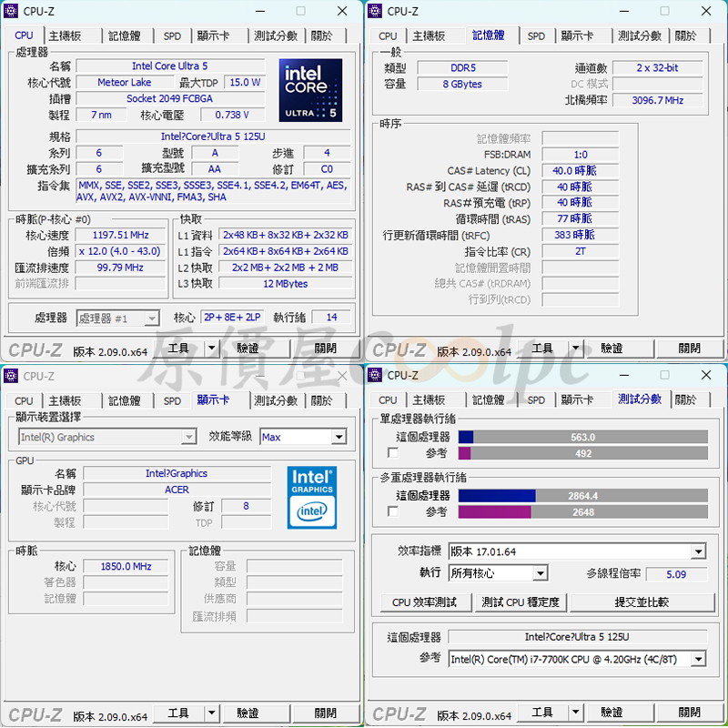Click the 倍頻 value x 12.0 (4.0 - 43.0)
Viewport: 728px width, 728px height.
(120, 251)
